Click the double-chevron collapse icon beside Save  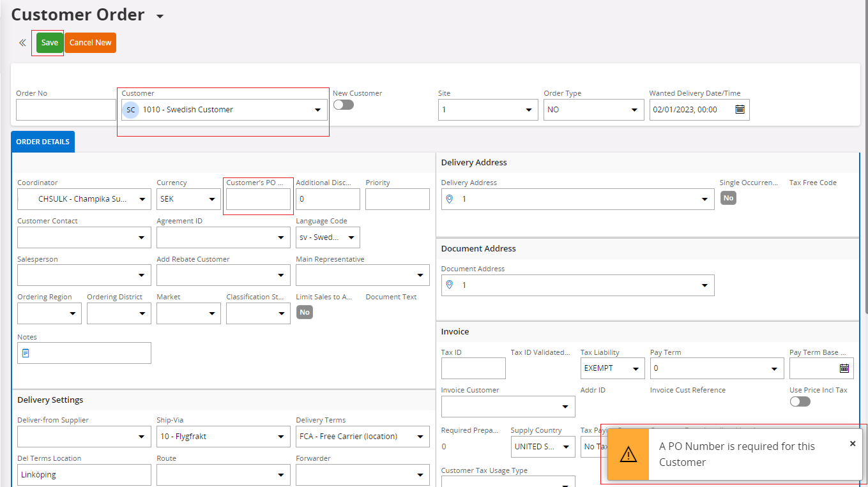pyautogui.click(x=22, y=43)
